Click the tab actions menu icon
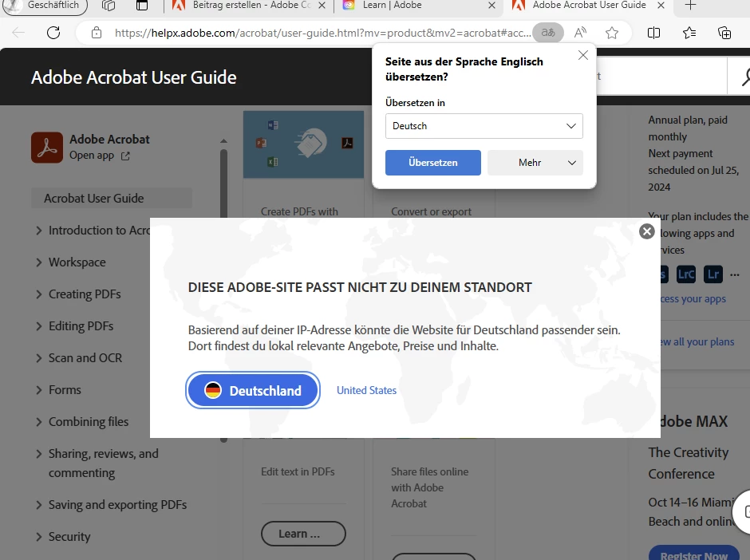 tap(142, 6)
